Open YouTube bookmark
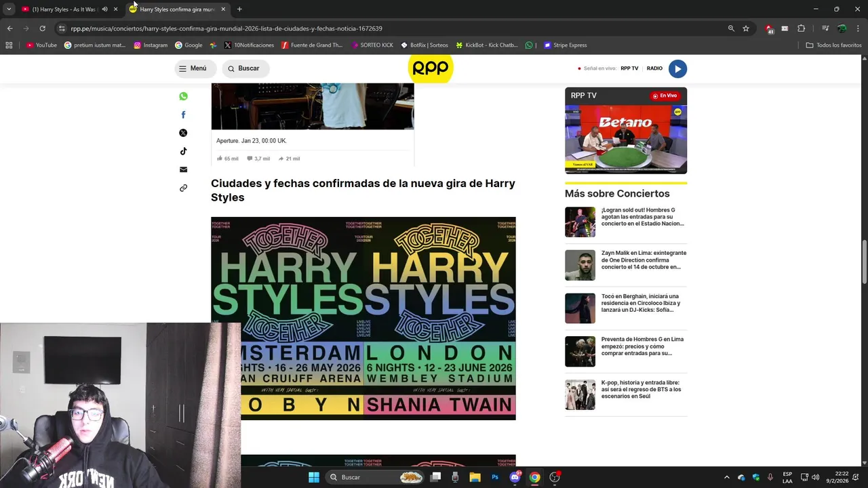This screenshot has height=488, width=868. (41, 45)
